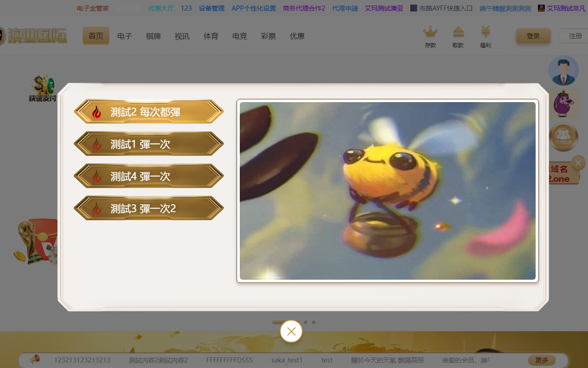Click the 登录 login button

(x=533, y=36)
